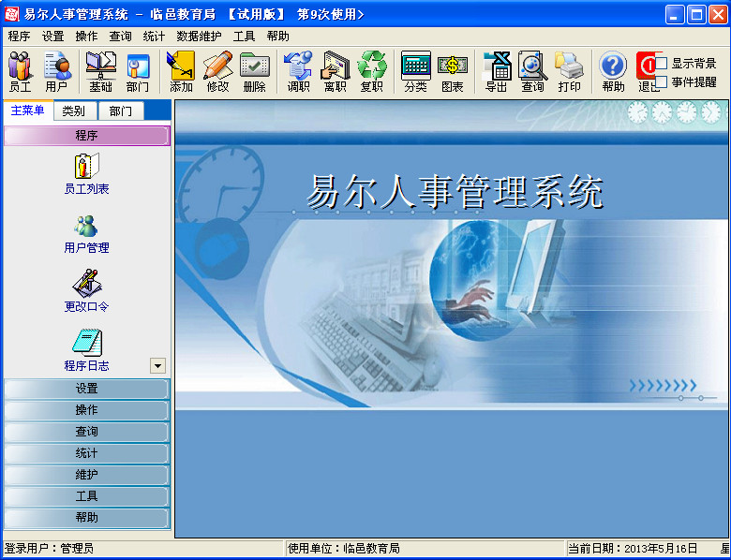Screen dimensions: 731x560
Task: Open the 程序 menu in the menu bar
Action: pyautogui.click(x=19, y=37)
